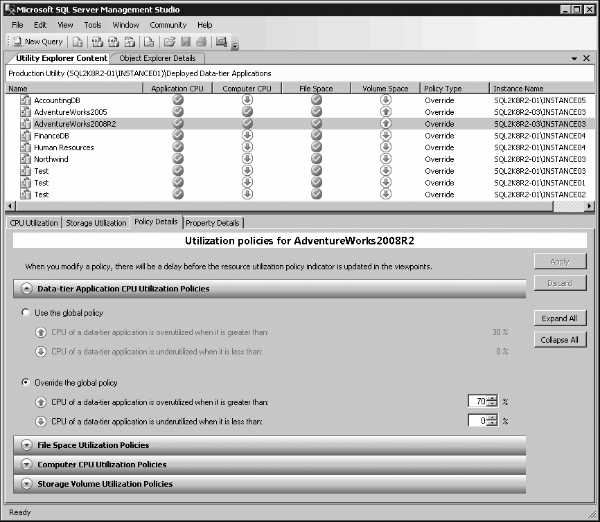Click the Discard button
The height and width of the screenshot is (522, 600).
tap(560, 283)
